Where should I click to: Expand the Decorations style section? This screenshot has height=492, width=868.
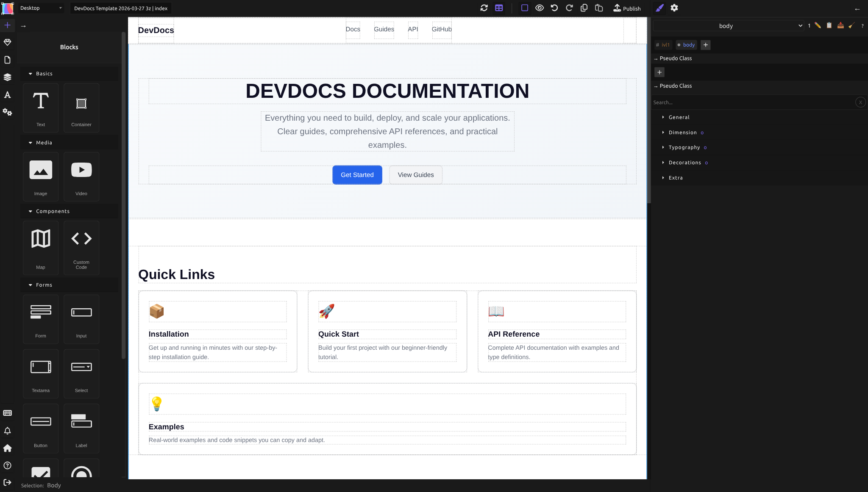[685, 162]
